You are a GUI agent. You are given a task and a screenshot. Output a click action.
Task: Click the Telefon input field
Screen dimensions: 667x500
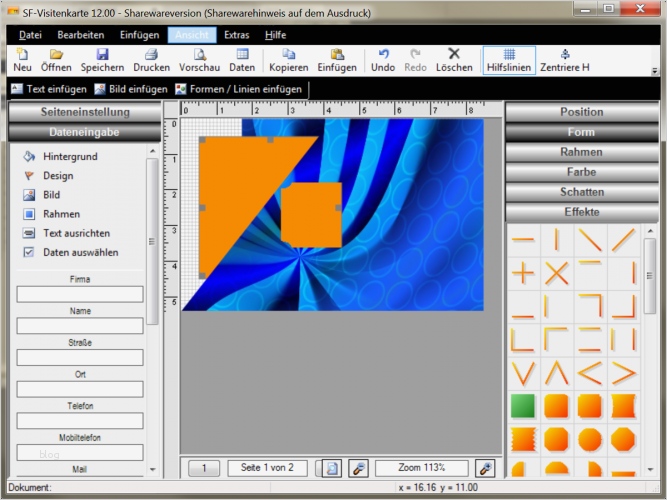pyautogui.click(x=80, y=421)
